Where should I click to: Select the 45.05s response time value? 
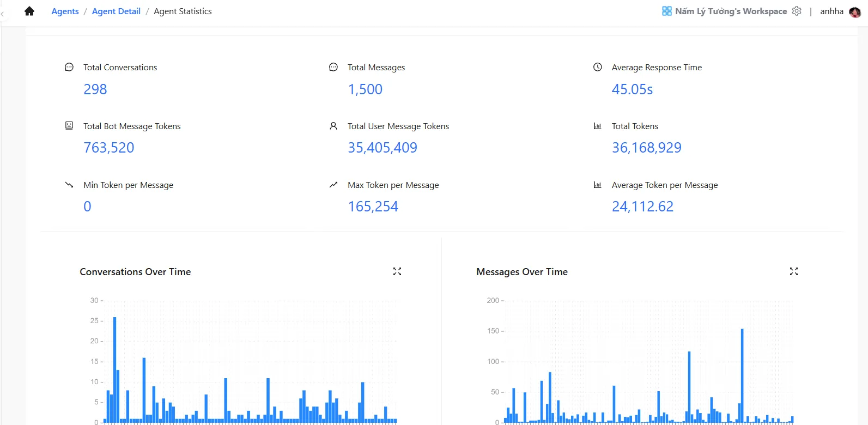632,89
